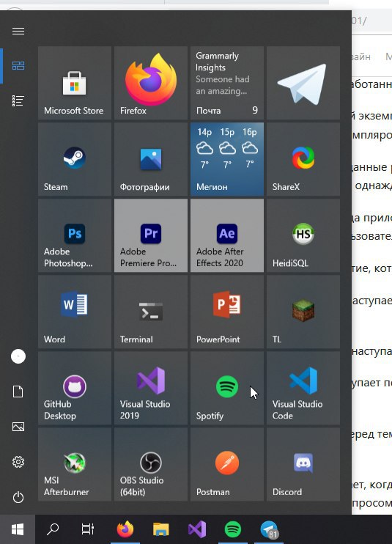Viewport: 392px width, 544px height.
Task: Open Adobe After Effects 2020 tile
Action: (227, 235)
